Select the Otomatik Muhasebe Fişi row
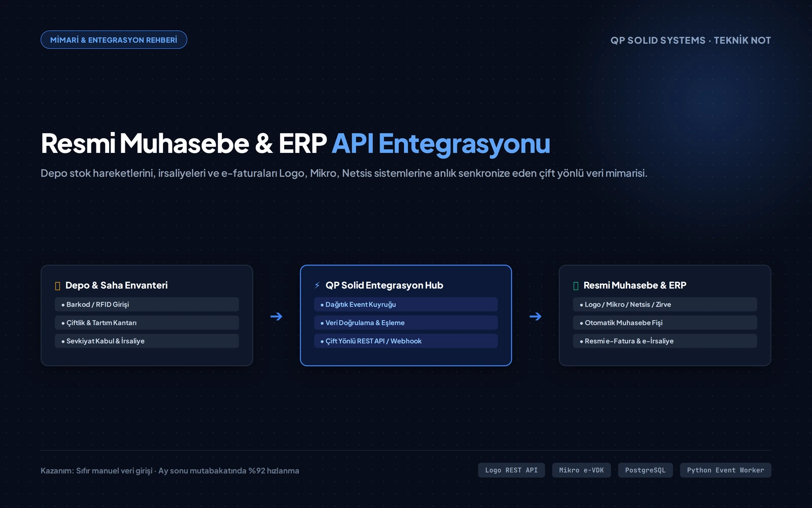Screen dimensions: 812x508 [665, 323]
